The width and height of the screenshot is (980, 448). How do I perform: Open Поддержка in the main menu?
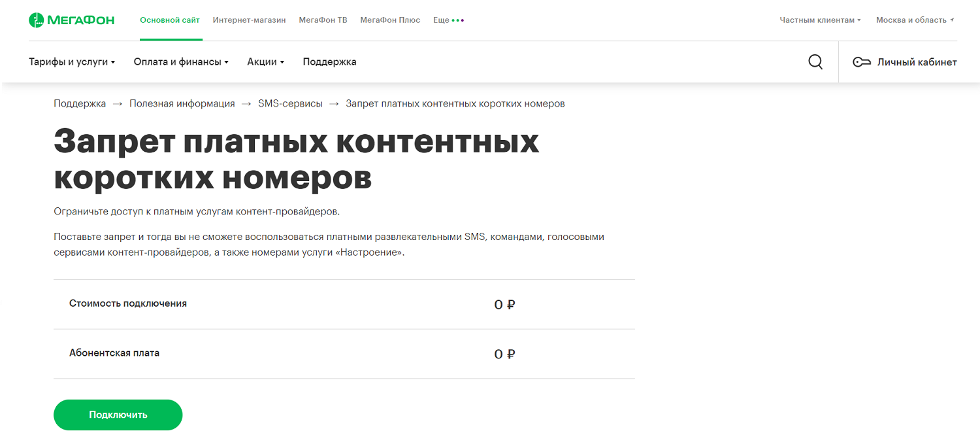coord(329,62)
